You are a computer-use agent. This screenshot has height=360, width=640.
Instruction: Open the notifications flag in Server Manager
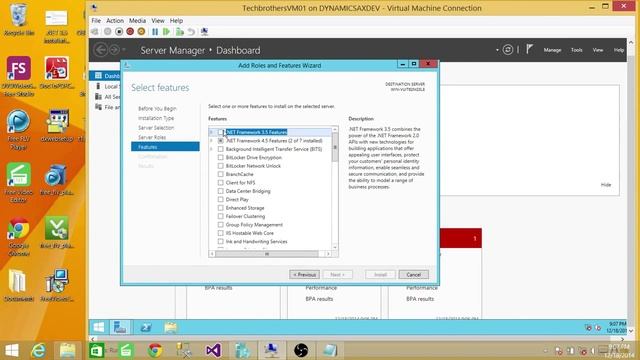pos(529,49)
